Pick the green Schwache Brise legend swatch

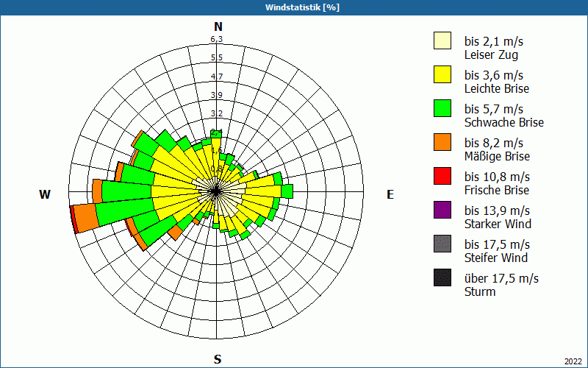442,108
